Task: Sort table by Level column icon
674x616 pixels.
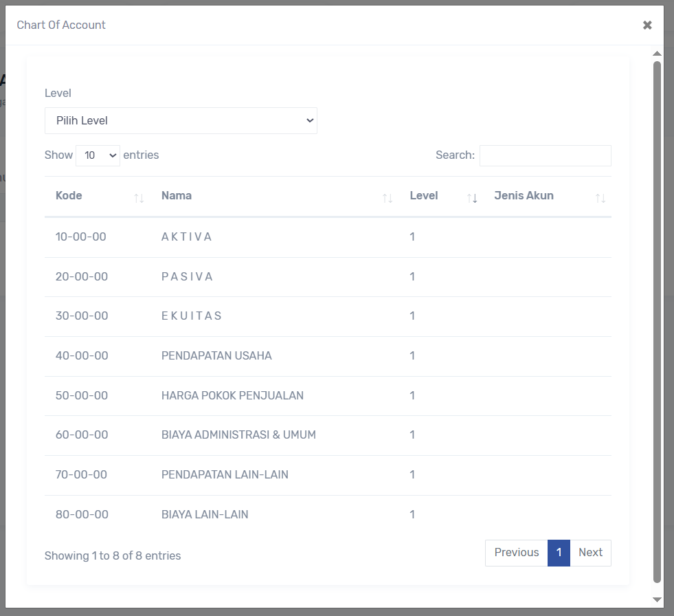Action: [x=472, y=198]
